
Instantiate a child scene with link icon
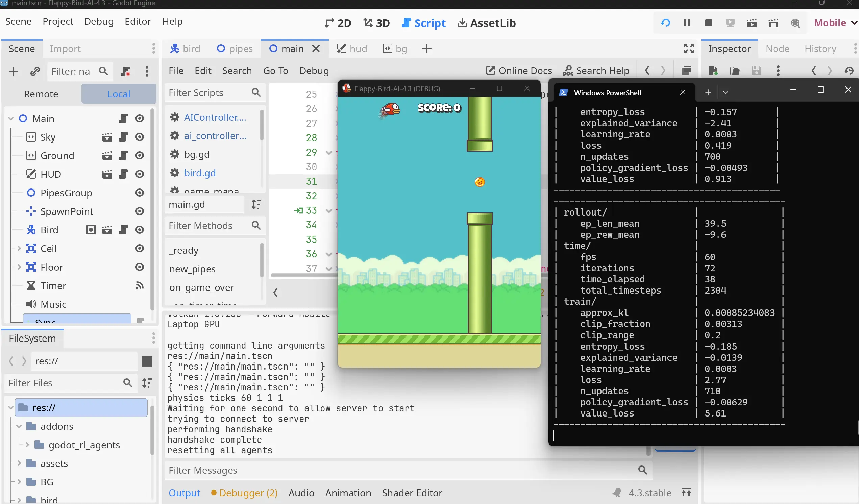click(35, 71)
